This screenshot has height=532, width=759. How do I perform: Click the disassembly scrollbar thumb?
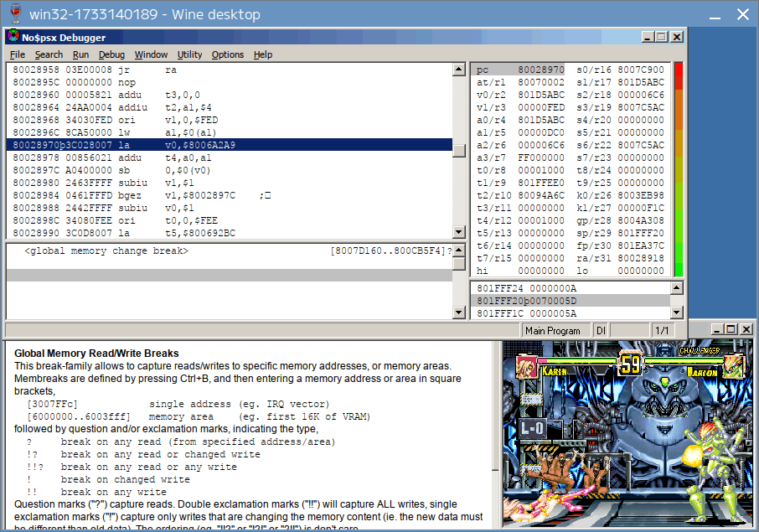pyautogui.click(x=459, y=150)
